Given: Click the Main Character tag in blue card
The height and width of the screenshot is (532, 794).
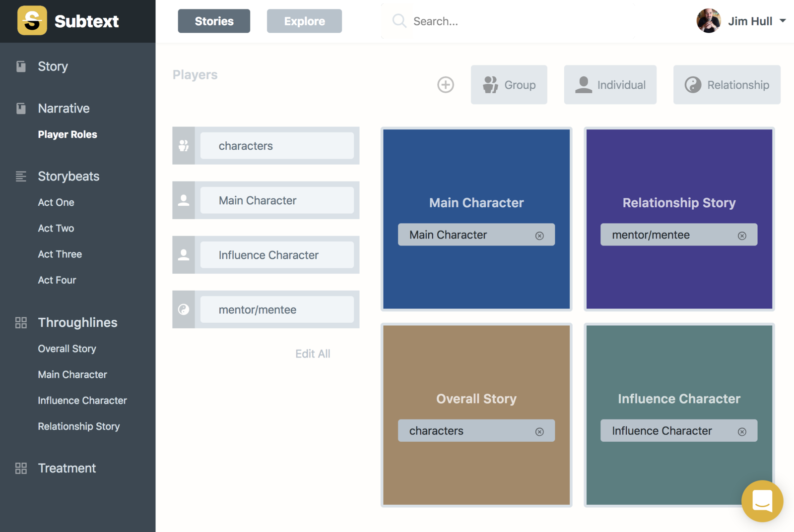Looking at the screenshot, I should (476, 235).
